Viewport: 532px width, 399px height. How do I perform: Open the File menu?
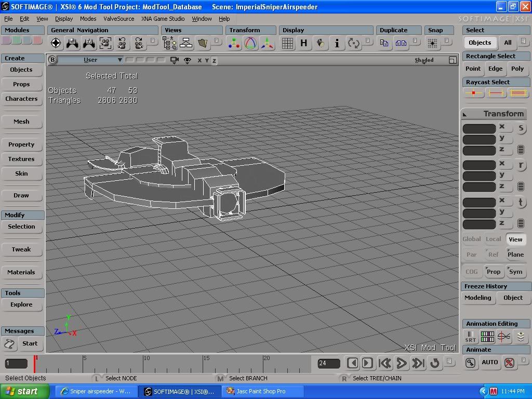pos(8,19)
